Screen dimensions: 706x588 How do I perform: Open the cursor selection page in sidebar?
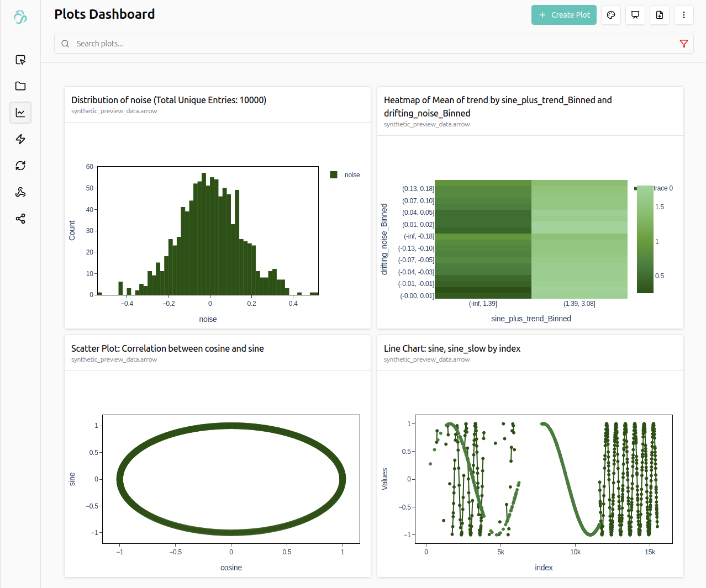[20, 60]
